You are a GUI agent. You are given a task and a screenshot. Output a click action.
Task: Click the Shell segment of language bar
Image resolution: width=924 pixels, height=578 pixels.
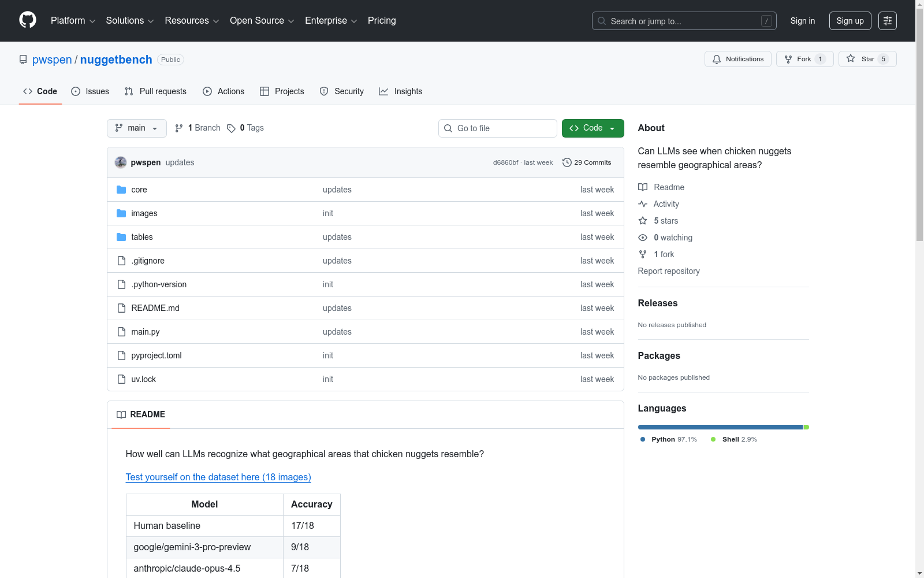point(806,427)
